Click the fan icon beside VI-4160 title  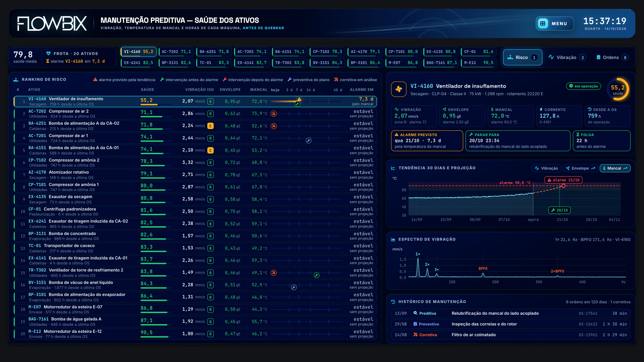pos(399,89)
